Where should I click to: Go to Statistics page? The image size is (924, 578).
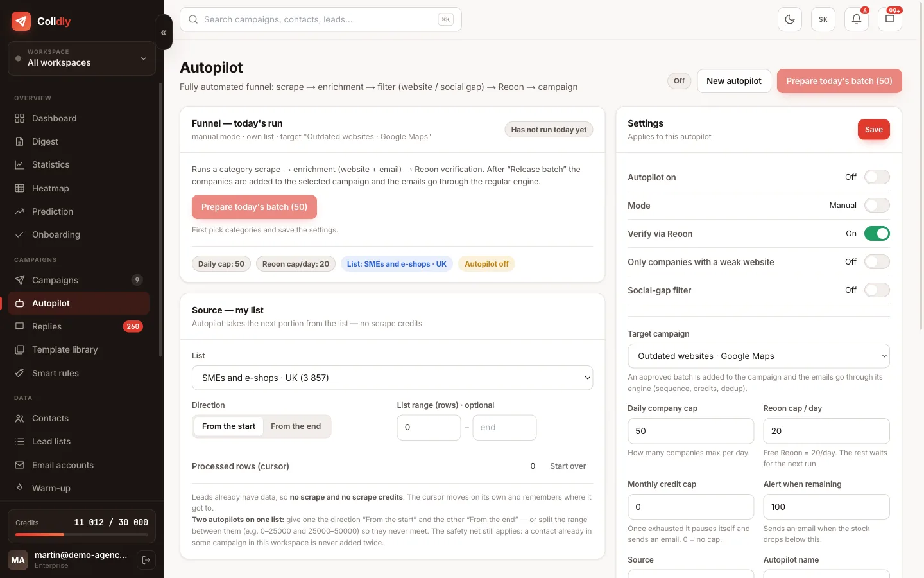pos(78,164)
